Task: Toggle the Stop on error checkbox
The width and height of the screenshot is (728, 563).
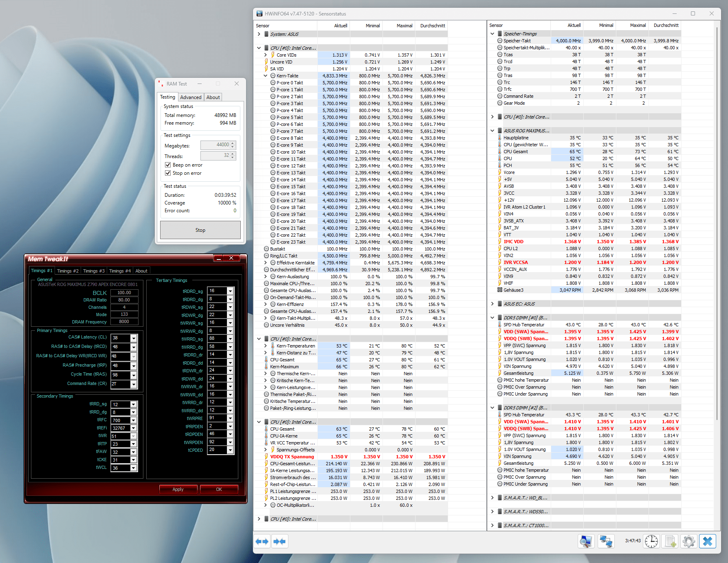Action: tap(167, 173)
